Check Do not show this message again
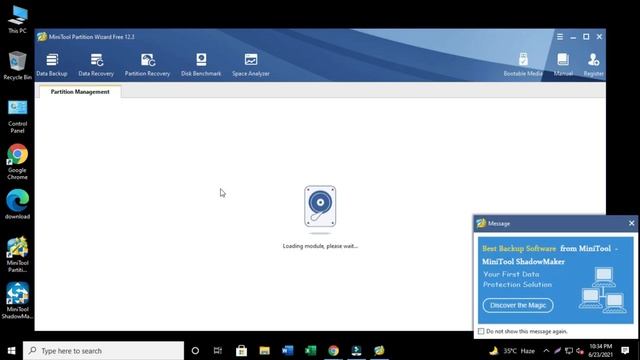The height and width of the screenshot is (360, 640). [481, 331]
